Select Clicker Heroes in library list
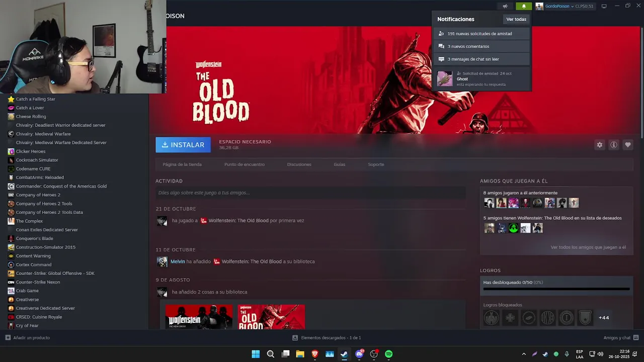Screen dimensions: 644x362 tap(31, 151)
